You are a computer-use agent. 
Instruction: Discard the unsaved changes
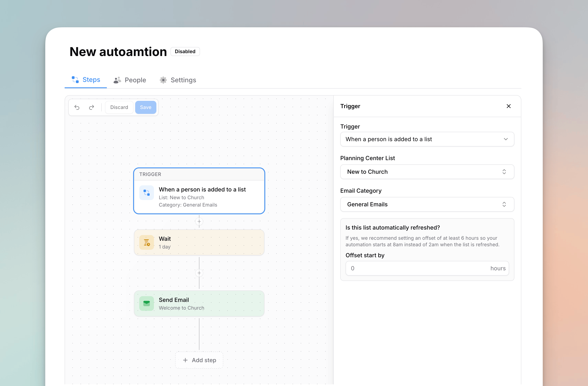coord(119,107)
